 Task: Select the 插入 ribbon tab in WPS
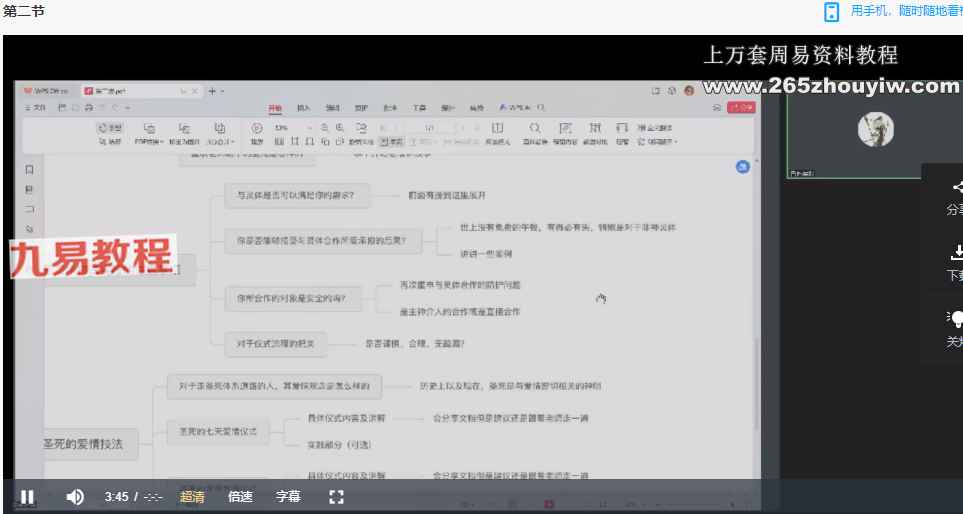[303, 107]
